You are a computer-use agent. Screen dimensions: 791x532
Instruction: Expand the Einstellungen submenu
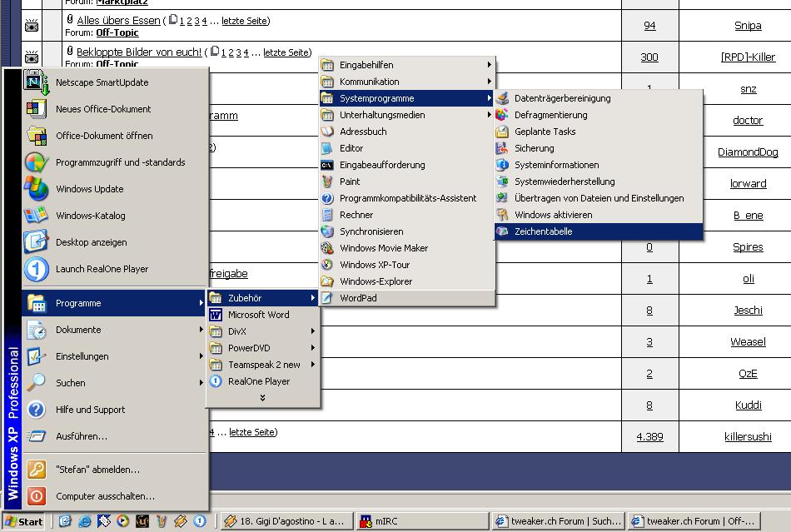tap(82, 356)
